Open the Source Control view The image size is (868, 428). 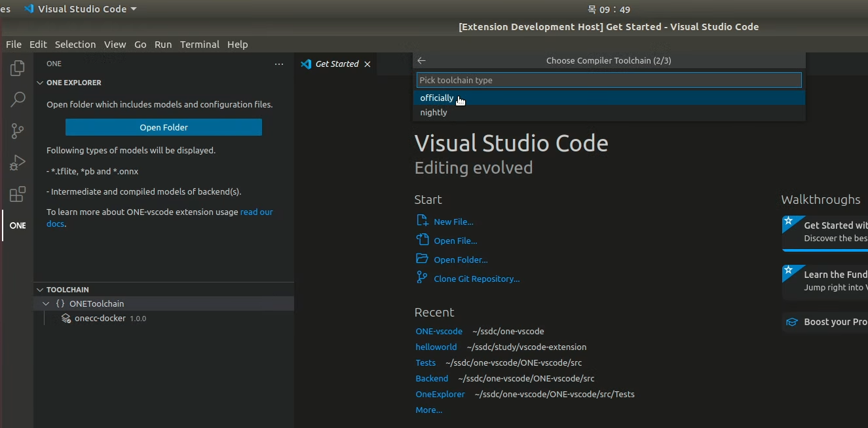coord(17,130)
